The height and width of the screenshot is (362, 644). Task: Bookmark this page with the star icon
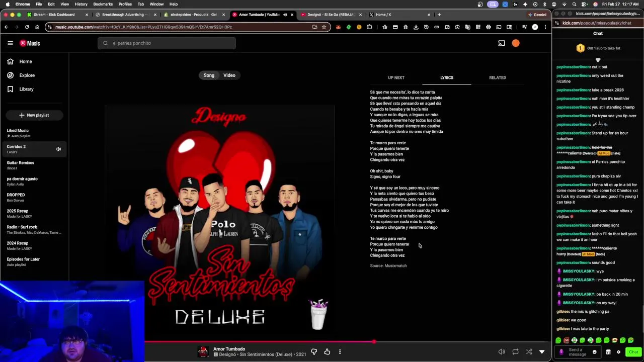click(324, 27)
